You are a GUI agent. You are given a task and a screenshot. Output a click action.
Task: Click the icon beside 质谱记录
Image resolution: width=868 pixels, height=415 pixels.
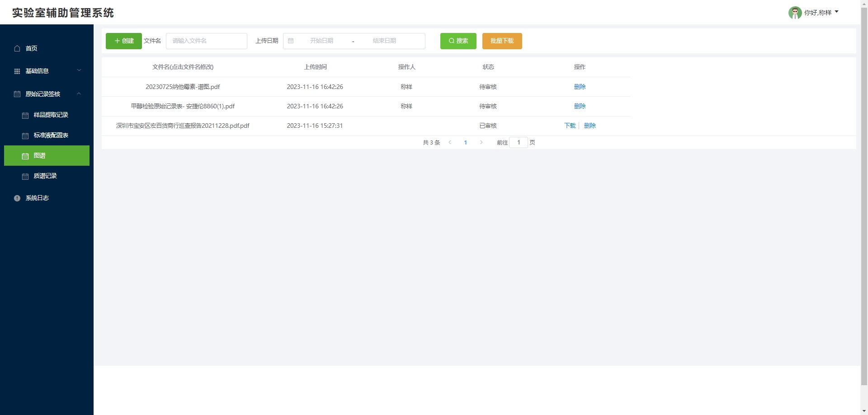click(25, 177)
